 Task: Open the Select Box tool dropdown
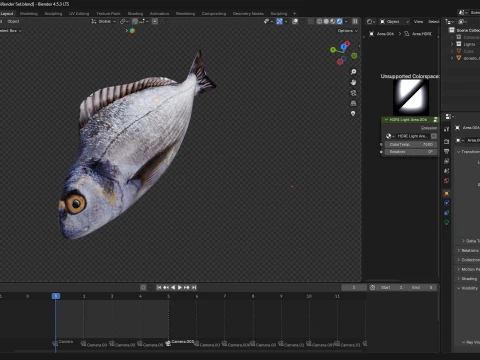(x=11, y=31)
